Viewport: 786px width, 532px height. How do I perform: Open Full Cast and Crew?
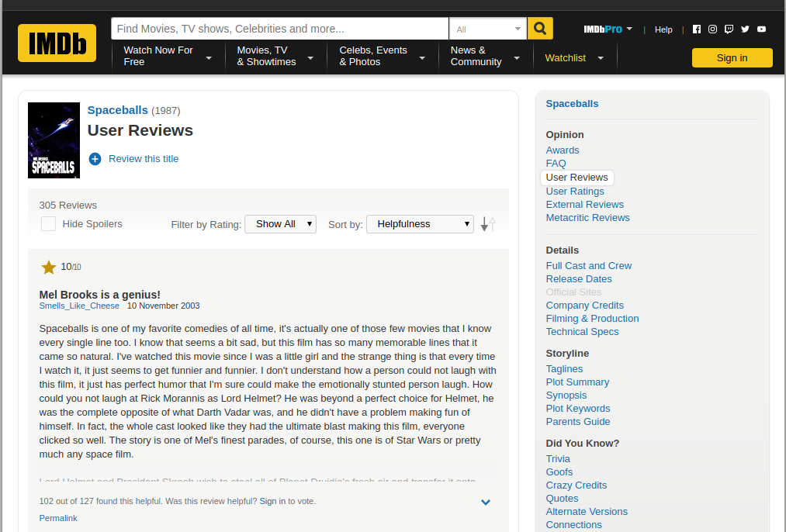(x=588, y=266)
